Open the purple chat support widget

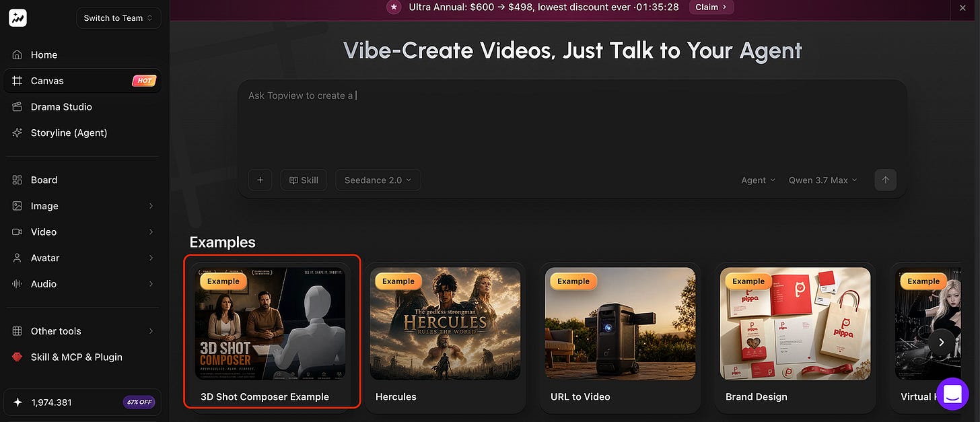click(x=952, y=394)
